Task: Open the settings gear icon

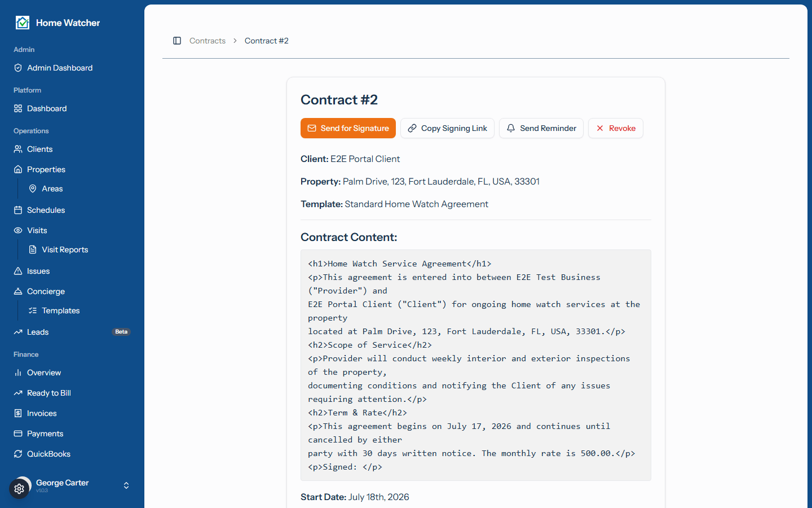Action: pos(19,489)
